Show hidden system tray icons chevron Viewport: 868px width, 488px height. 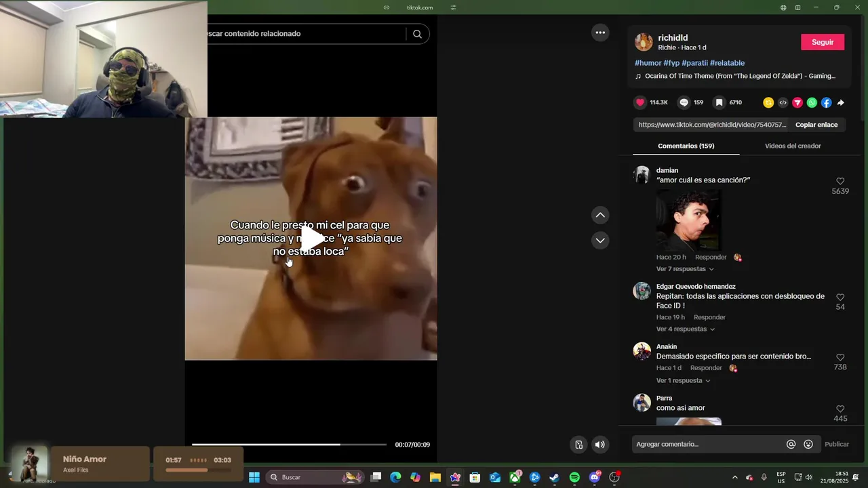(734, 477)
